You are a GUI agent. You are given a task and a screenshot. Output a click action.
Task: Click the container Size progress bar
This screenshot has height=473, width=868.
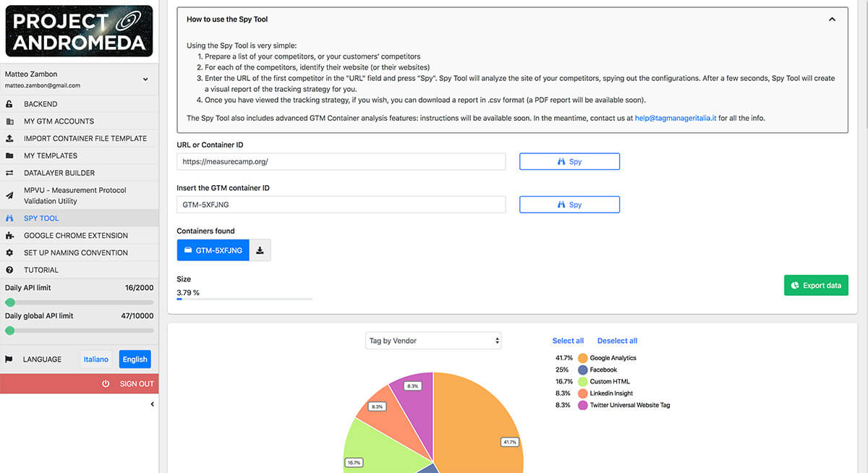tap(244, 299)
